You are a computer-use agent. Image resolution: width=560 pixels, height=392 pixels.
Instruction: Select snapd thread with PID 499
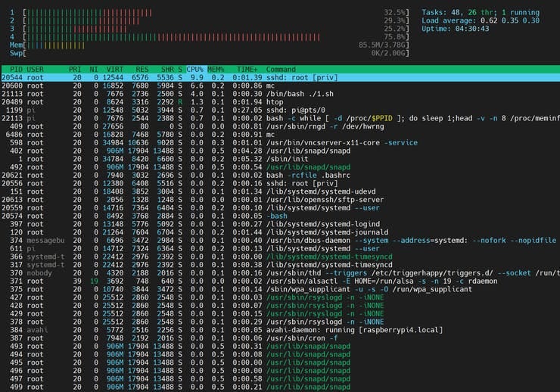[x=280, y=387]
